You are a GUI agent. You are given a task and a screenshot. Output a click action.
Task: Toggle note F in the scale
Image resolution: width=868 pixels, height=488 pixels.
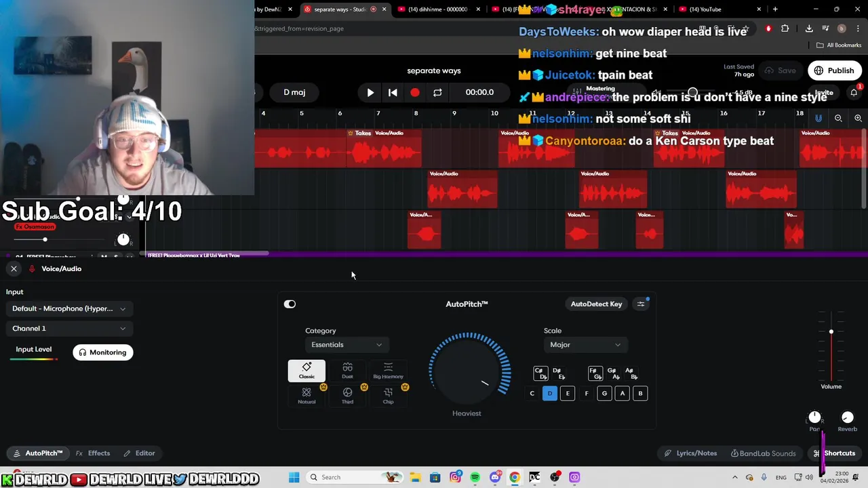[x=587, y=393]
